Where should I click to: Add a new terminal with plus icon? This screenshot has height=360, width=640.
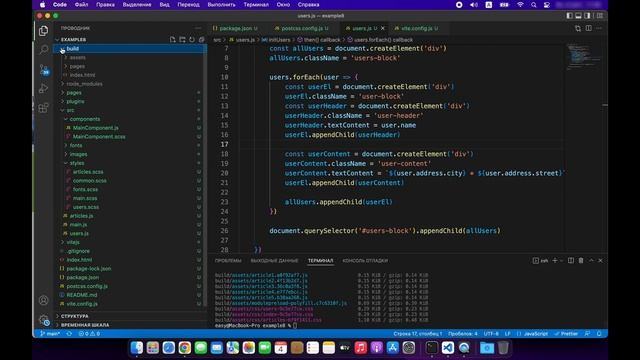[x=555, y=260]
